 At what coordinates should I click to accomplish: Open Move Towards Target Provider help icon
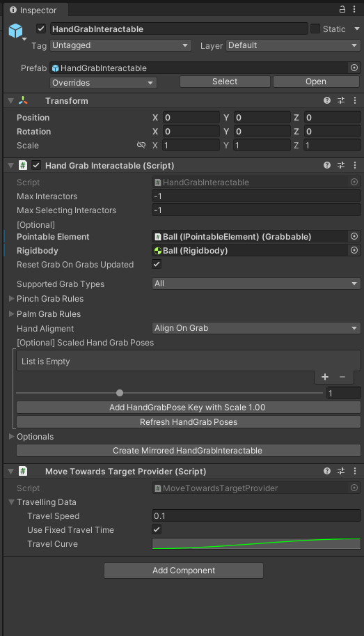[327, 471]
